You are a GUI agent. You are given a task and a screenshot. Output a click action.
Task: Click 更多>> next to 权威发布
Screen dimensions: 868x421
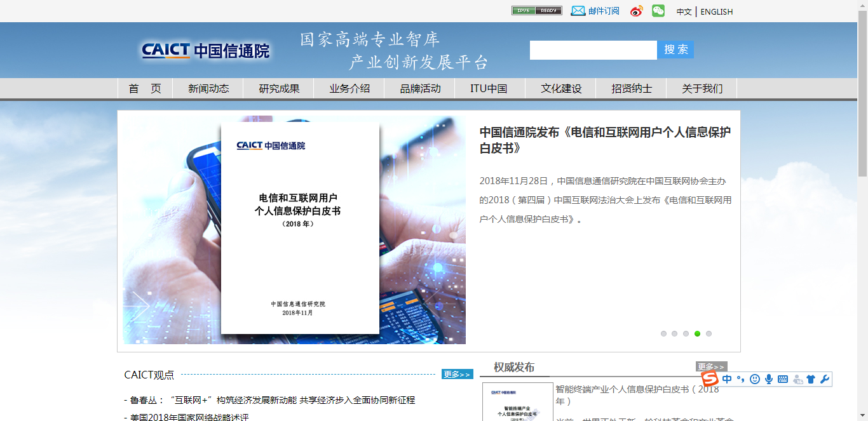click(x=712, y=366)
